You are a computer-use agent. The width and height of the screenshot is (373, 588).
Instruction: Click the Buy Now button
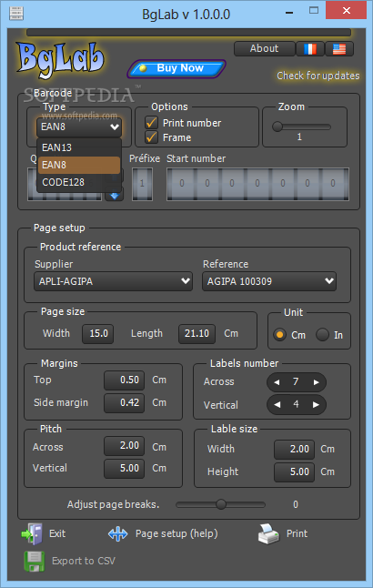176,68
